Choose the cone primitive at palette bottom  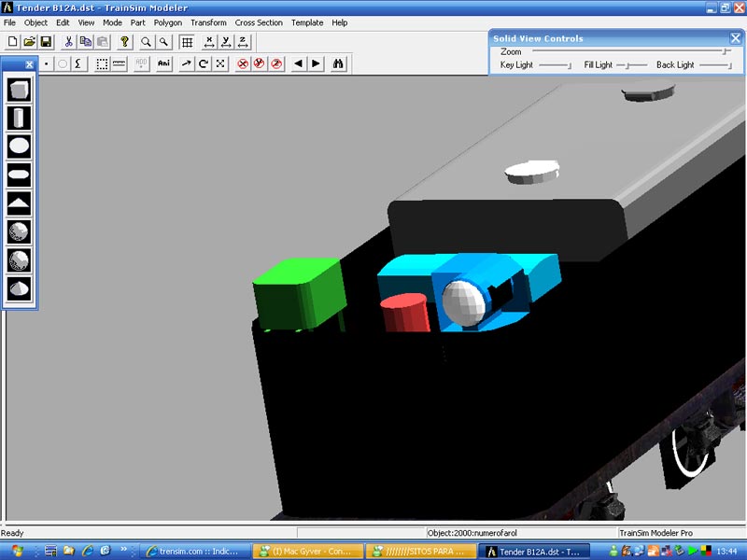[x=20, y=288]
